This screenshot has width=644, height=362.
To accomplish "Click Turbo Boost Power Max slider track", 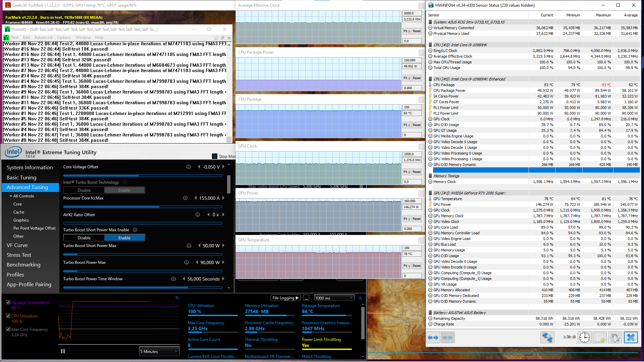I will [143, 271].
